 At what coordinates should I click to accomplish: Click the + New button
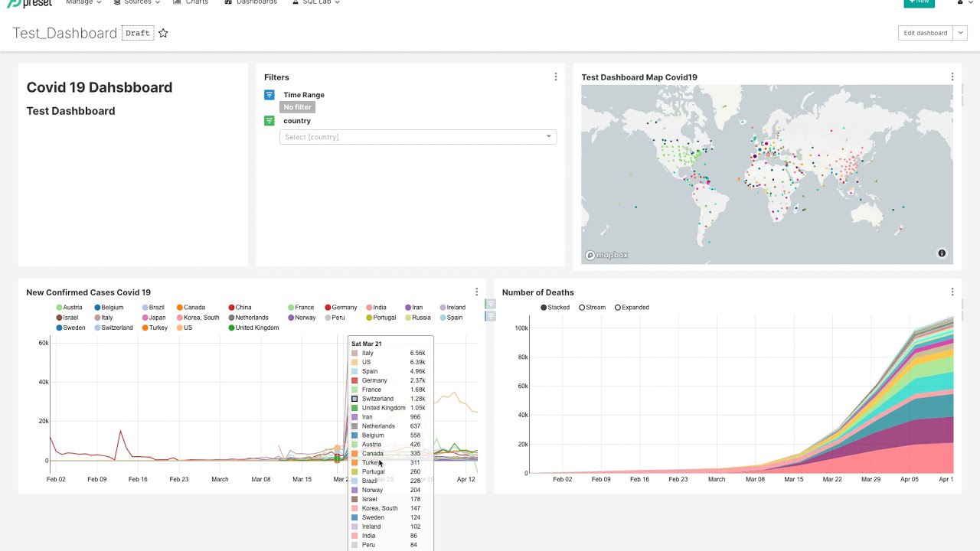pos(919,2)
